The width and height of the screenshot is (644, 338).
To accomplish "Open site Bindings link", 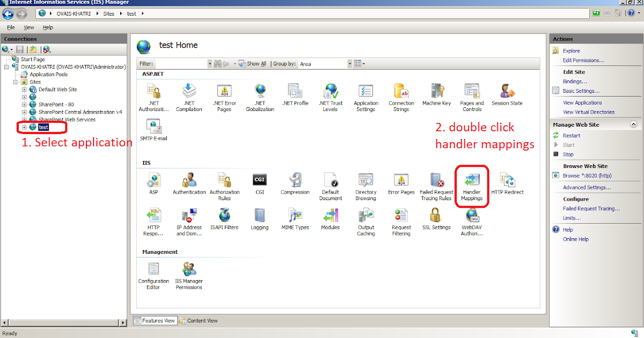I will tap(575, 82).
